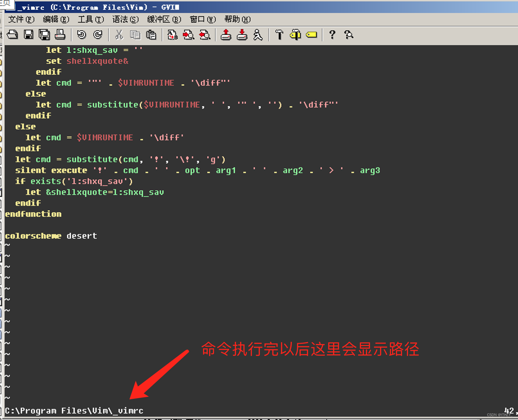Click the Find Next icon
This screenshot has width=518, height=420.
[x=189, y=34]
